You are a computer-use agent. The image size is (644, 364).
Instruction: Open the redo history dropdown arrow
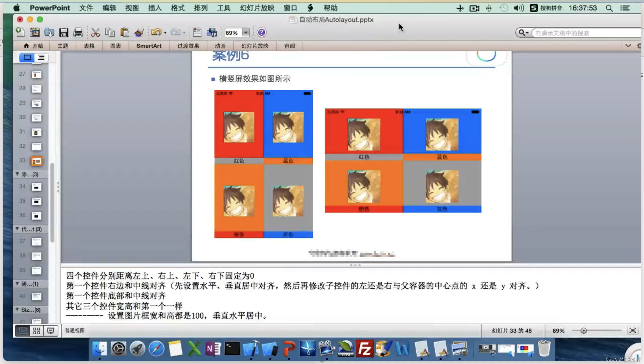pyautogui.click(x=184, y=33)
